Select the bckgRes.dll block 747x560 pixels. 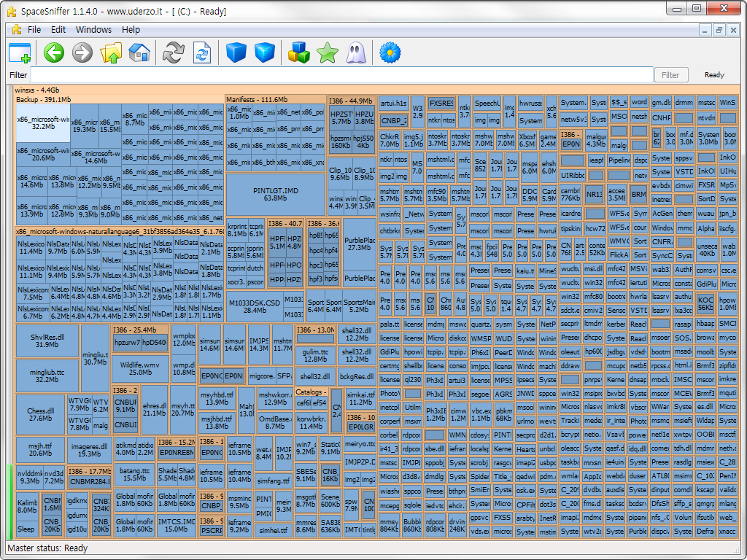tap(356, 376)
